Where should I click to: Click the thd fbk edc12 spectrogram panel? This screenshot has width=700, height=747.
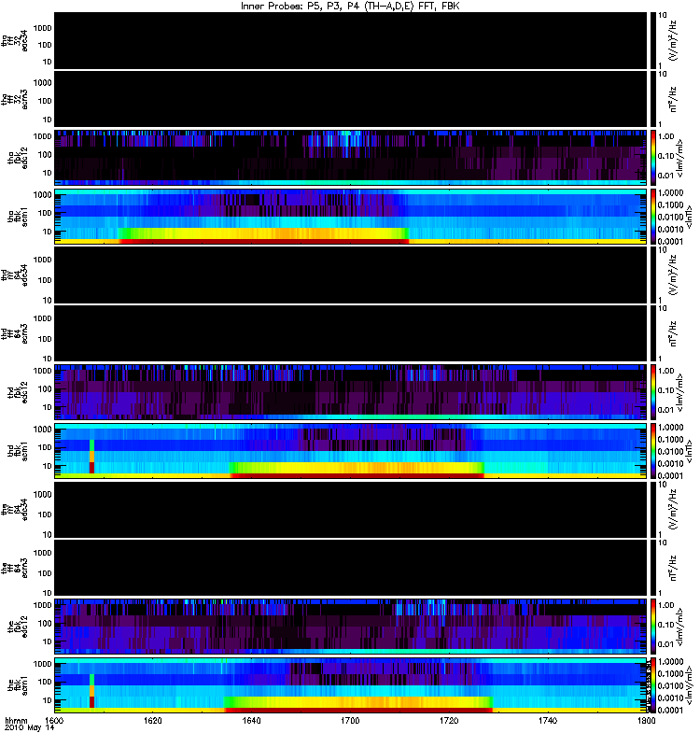click(x=350, y=392)
